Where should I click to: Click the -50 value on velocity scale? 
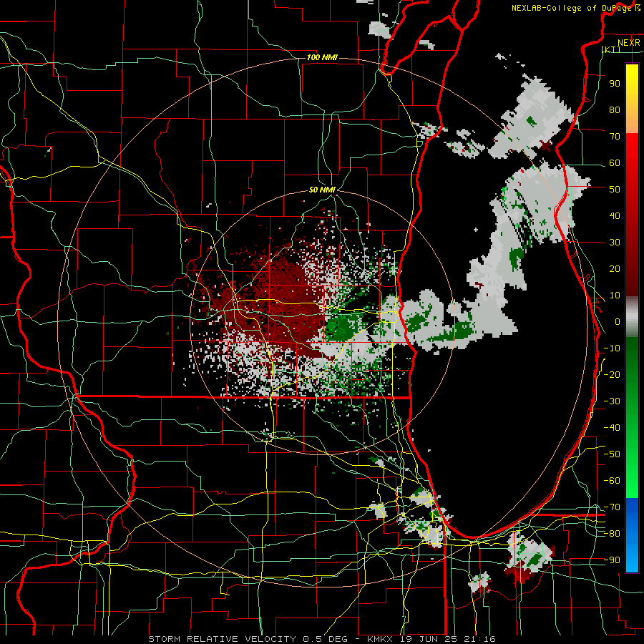pos(612,454)
